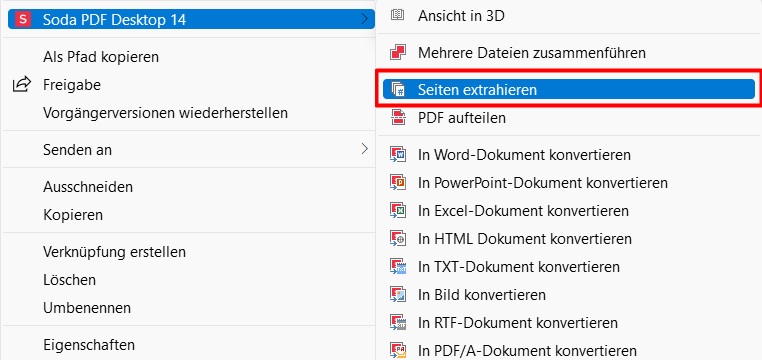Click the HTML Dokument convert icon

[398, 239]
